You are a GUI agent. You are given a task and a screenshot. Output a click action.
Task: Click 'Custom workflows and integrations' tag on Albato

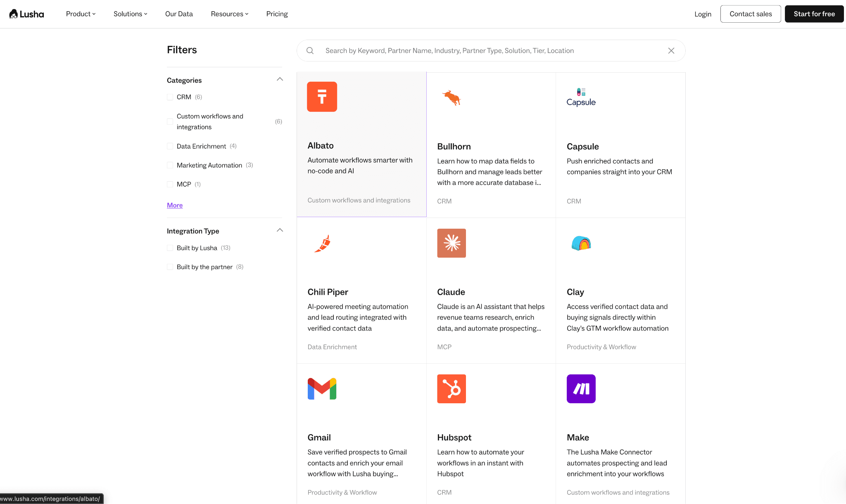tap(359, 201)
